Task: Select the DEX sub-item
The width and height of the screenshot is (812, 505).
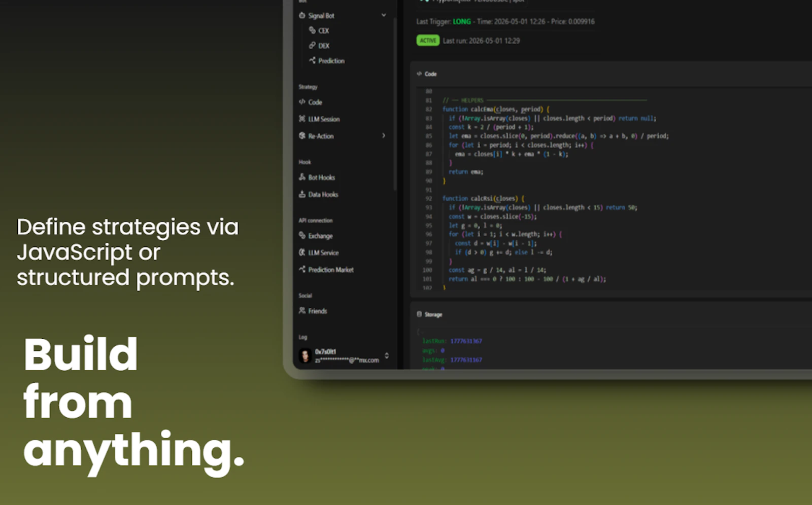Action: pos(324,46)
